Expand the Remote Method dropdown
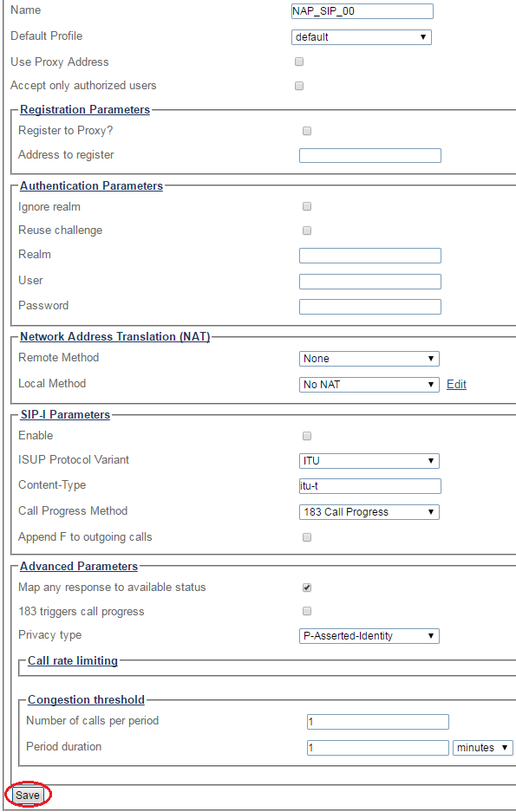The width and height of the screenshot is (516, 812). (x=369, y=359)
